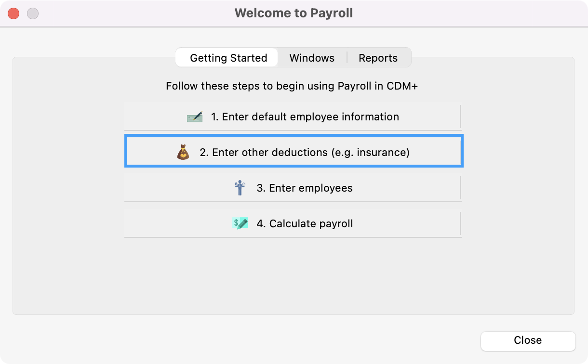This screenshot has height=364, width=588.
Task: Click the dollar pencil icon for Calculate payroll
Action: [x=240, y=223]
